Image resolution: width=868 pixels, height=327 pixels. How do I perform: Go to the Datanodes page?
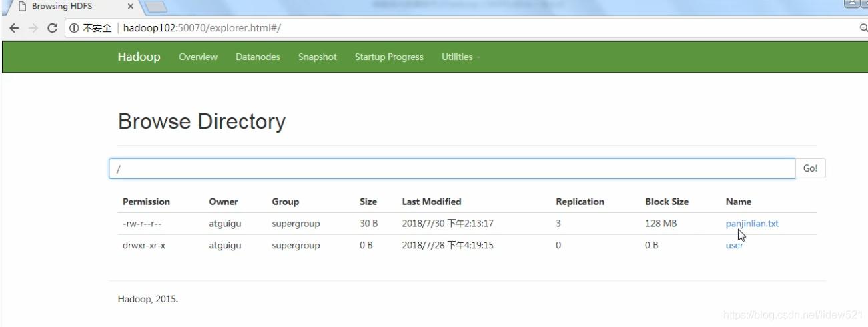pyautogui.click(x=258, y=57)
